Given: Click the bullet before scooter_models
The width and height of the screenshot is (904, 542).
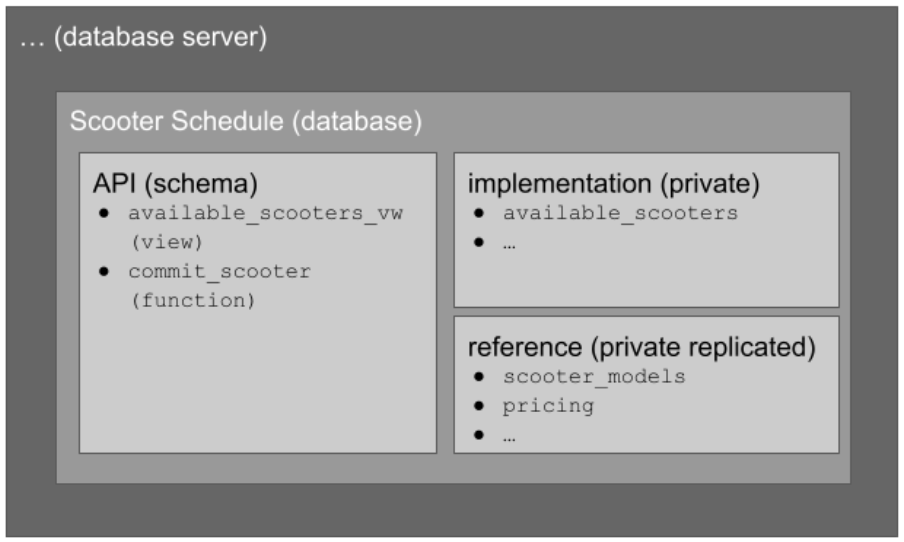Looking at the screenshot, I should click(x=480, y=378).
